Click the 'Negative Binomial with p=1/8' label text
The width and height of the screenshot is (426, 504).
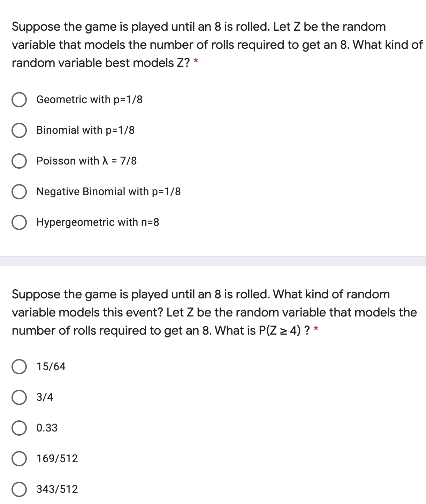click(108, 192)
